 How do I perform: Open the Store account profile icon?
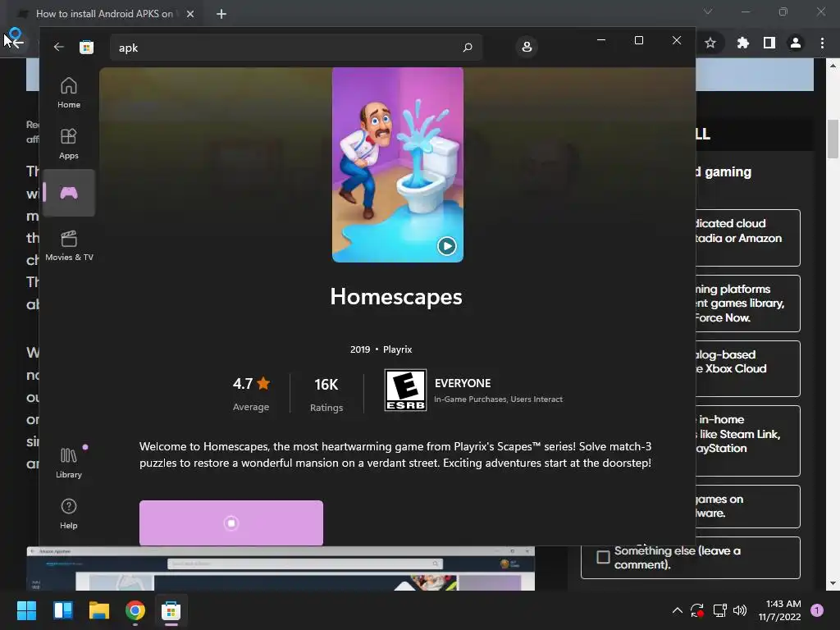point(527,47)
